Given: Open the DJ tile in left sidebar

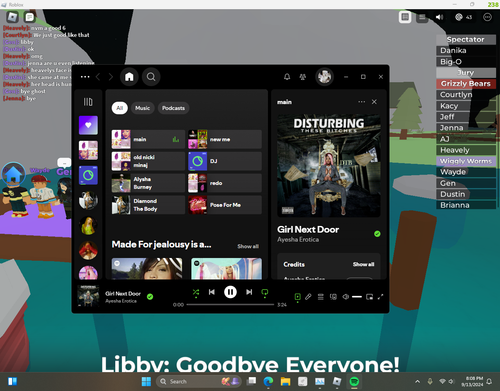Looking at the screenshot, I should pos(88,175).
